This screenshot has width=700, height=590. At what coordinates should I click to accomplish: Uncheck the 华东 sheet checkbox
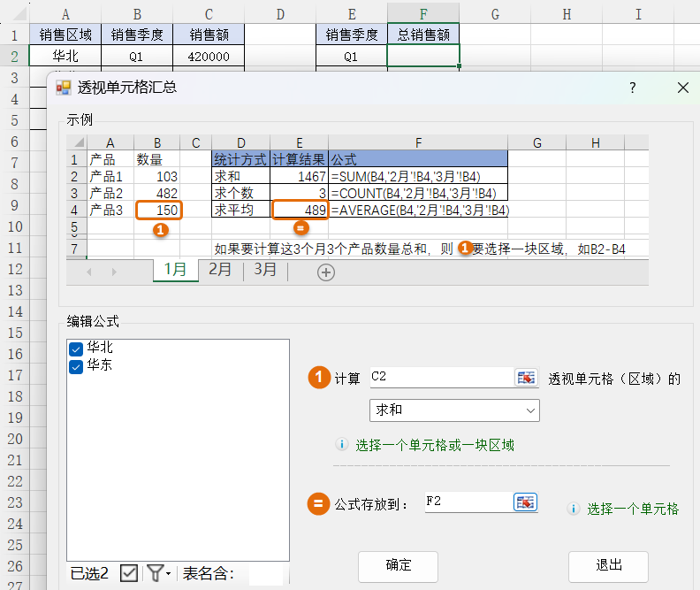(x=76, y=365)
